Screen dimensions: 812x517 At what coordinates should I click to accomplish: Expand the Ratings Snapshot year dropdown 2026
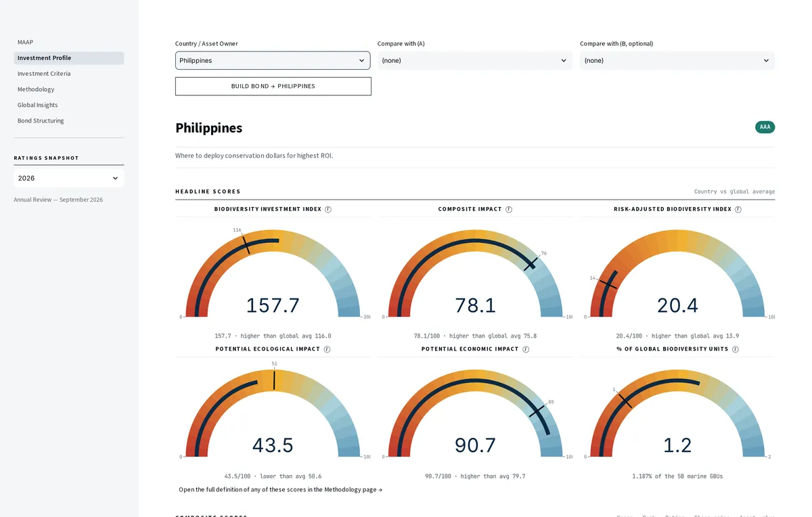coord(69,178)
